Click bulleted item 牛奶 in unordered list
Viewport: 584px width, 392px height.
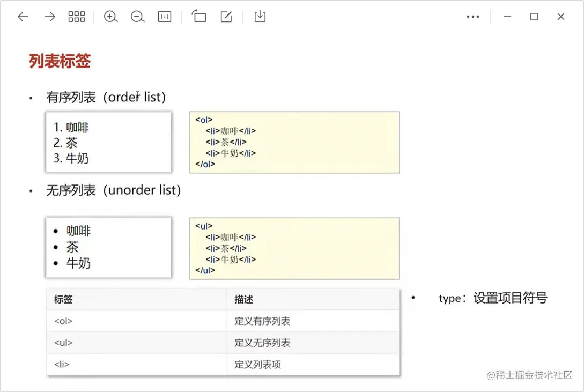[x=72, y=263]
